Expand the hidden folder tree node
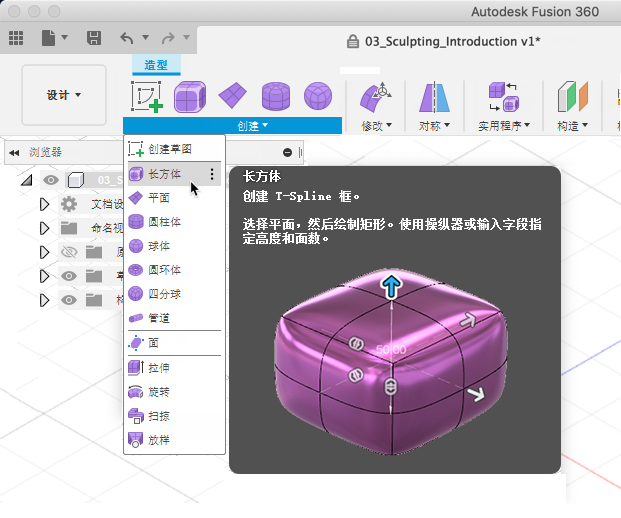The height and width of the screenshot is (518, 621). click(x=44, y=252)
